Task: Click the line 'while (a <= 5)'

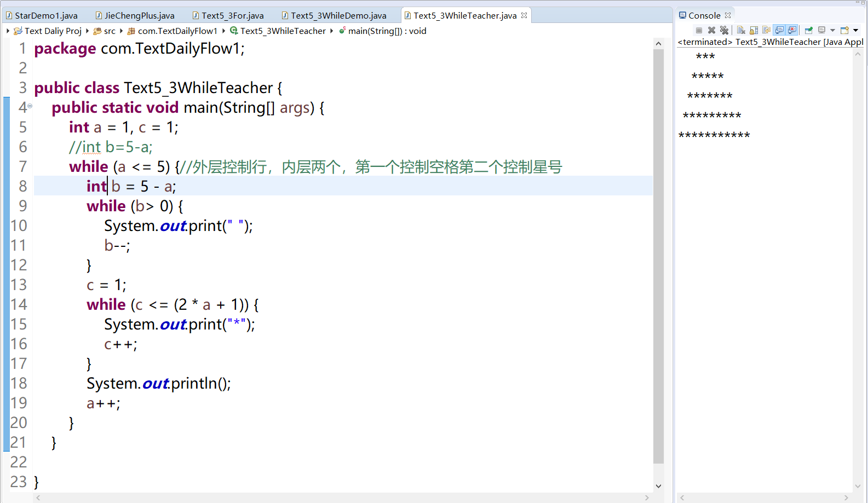Action: (315, 167)
